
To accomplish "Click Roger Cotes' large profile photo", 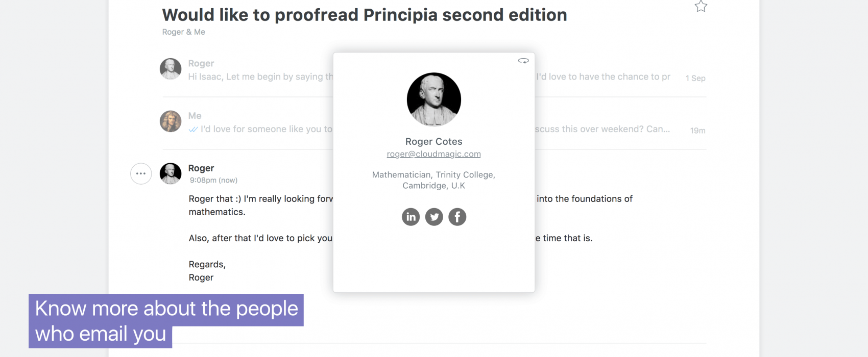I will [x=434, y=99].
